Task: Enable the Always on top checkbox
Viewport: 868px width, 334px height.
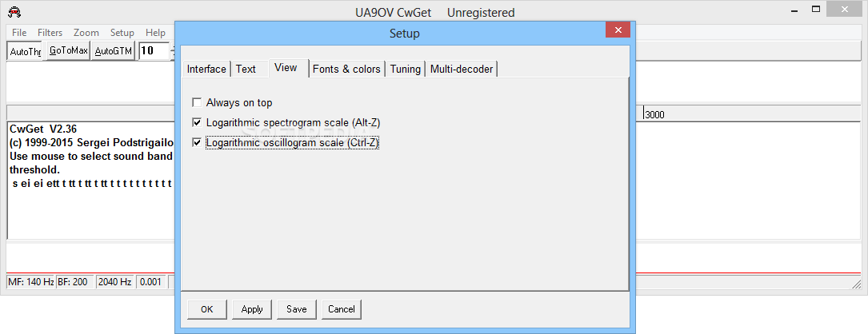Action: pos(197,102)
